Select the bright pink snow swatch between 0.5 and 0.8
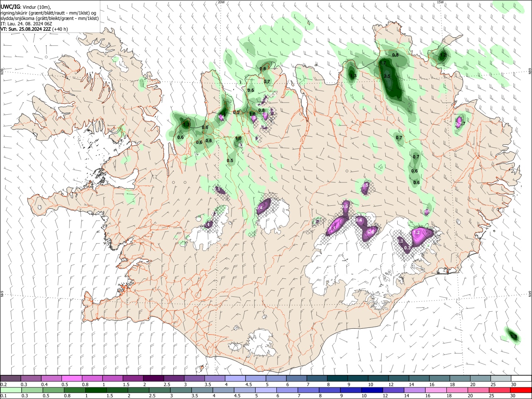 click(x=71, y=378)
